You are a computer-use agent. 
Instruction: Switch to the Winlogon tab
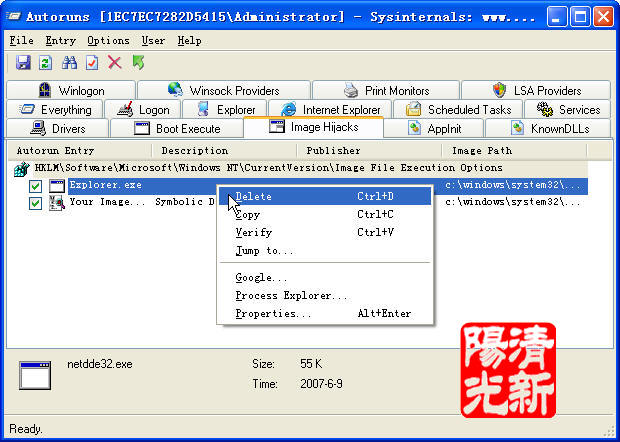(71, 90)
